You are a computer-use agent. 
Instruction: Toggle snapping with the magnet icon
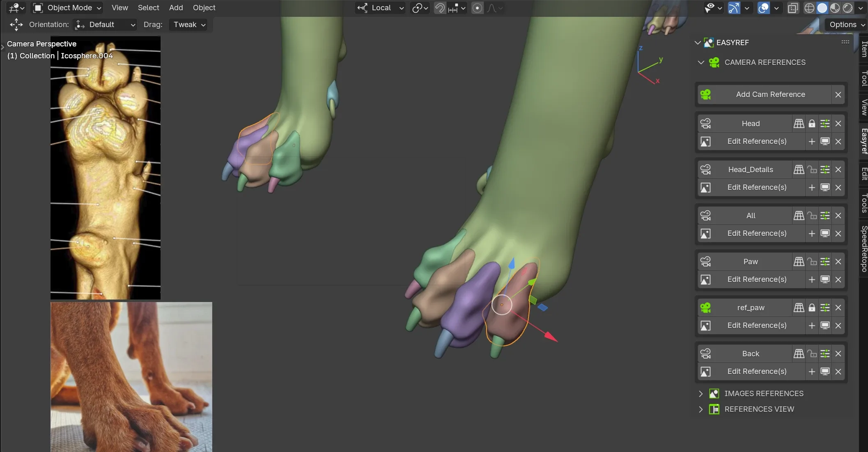439,8
